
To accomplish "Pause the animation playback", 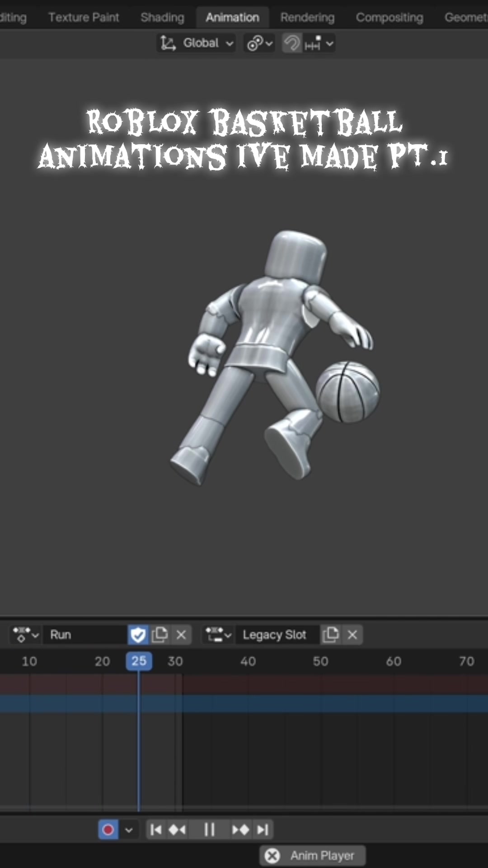I will pos(209,830).
